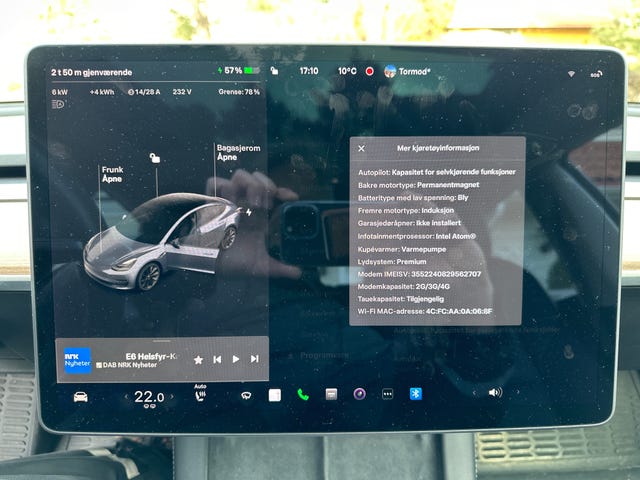Select the 14/28 A charging current value
Viewport: 640px width, 480px height.
(144, 92)
